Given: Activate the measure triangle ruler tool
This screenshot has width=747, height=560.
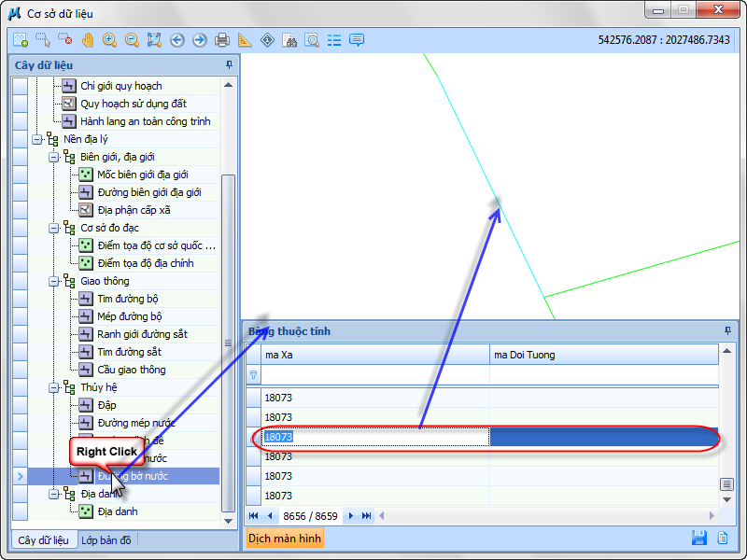Looking at the screenshot, I should pos(245,40).
